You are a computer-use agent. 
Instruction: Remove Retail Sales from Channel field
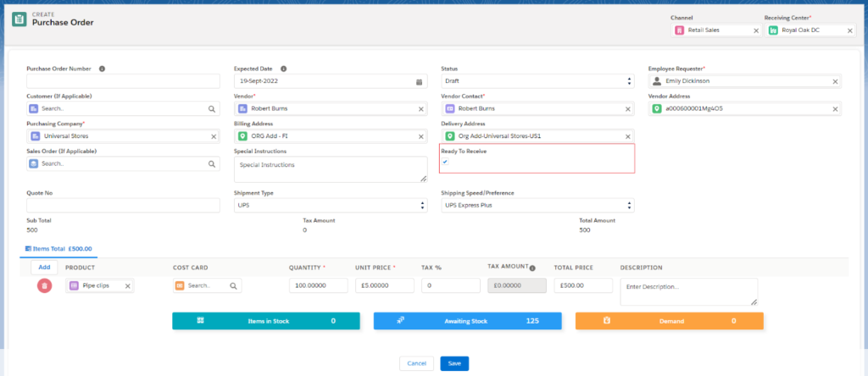tap(756, 30)
